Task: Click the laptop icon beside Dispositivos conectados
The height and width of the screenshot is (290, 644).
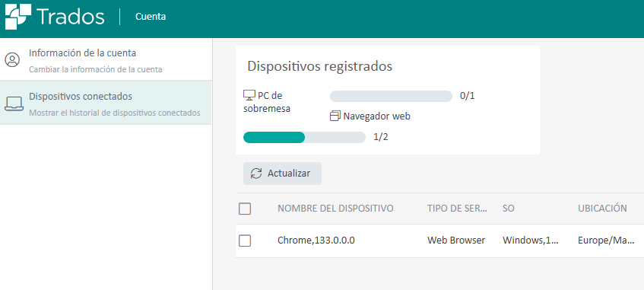Action: point(14,104)
